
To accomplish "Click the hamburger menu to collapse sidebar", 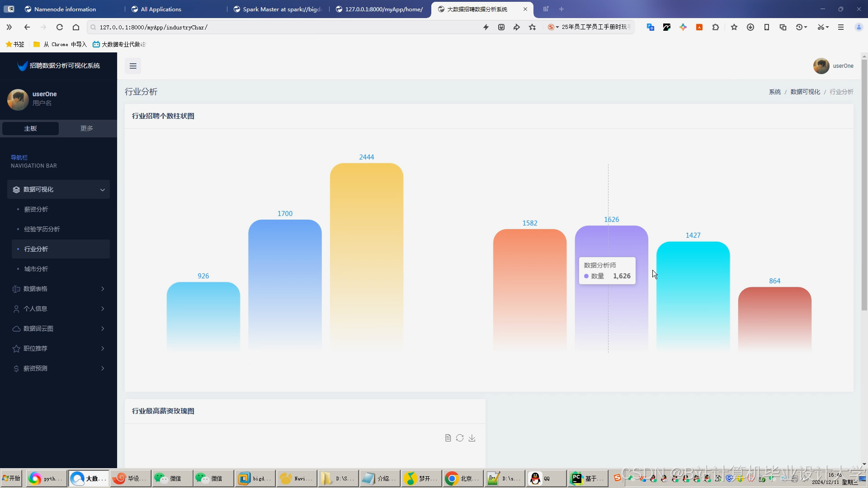I will point(132,66).
